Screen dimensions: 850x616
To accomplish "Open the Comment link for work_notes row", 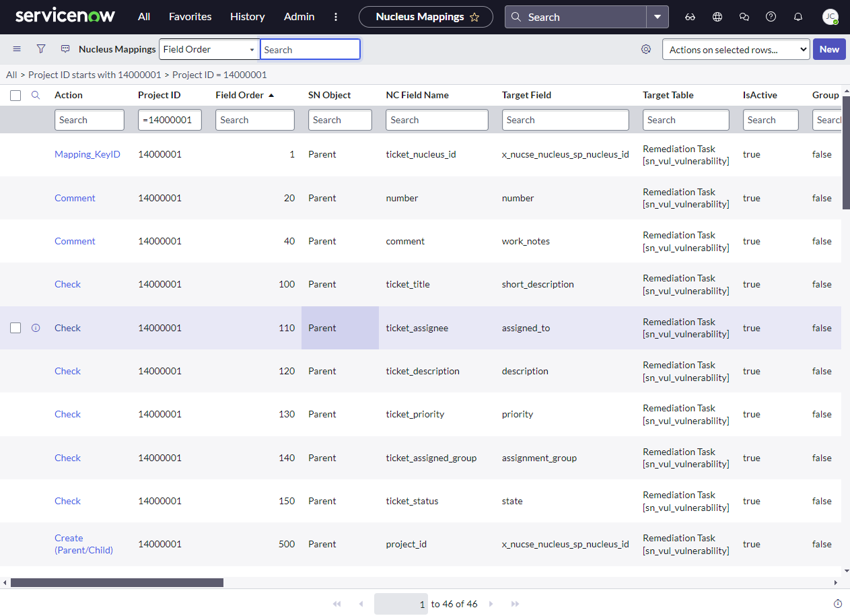I will pos(75,241).
